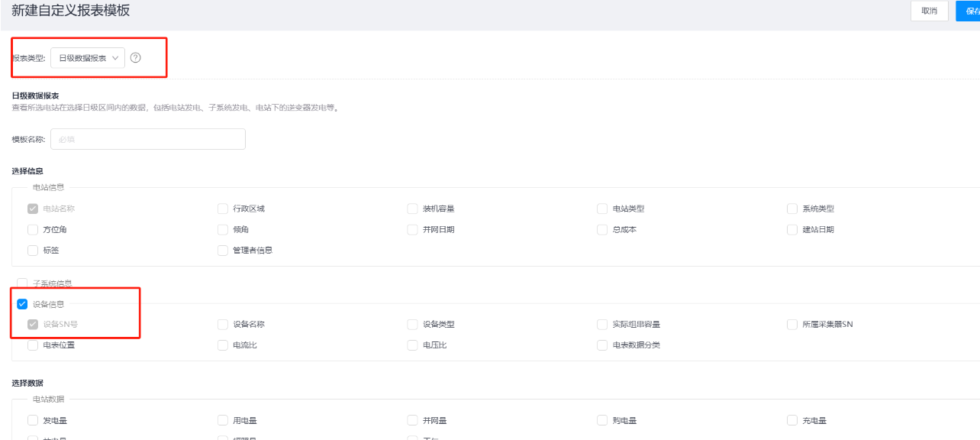Toggle the 管理者信息 checkbox
The width and height of the screenshot is (980, 440).
223,250
